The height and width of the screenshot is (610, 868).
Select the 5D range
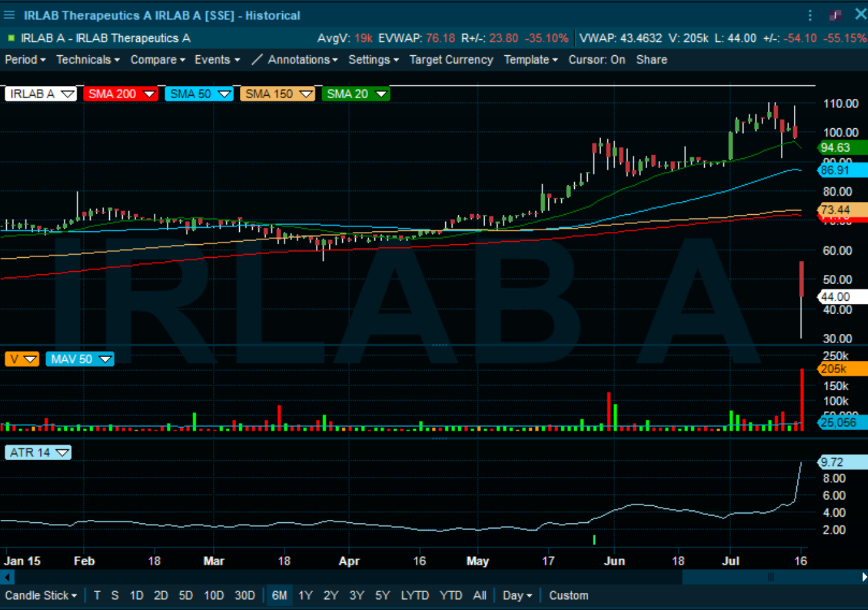pos(186,595)
